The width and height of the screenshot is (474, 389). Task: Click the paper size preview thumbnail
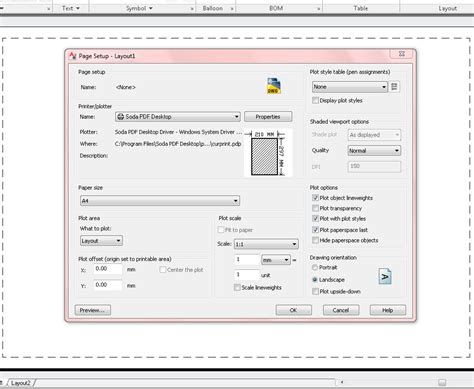(x=268, y=153)
